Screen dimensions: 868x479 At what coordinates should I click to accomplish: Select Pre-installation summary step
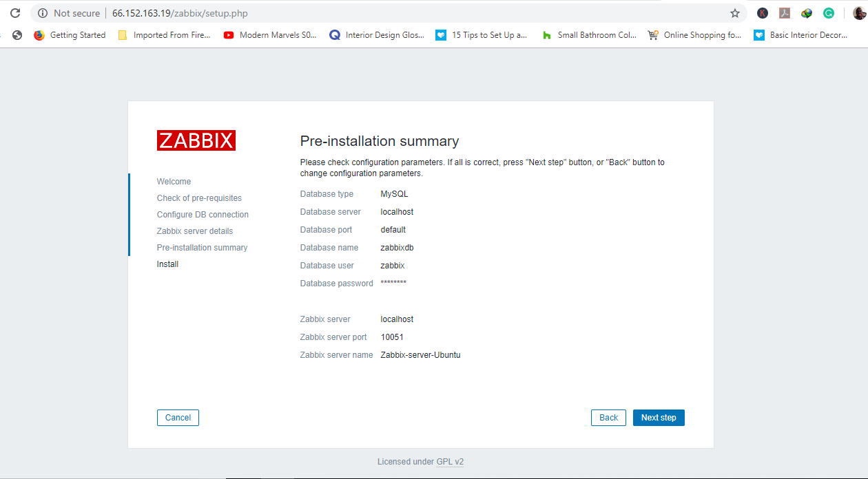202,248
